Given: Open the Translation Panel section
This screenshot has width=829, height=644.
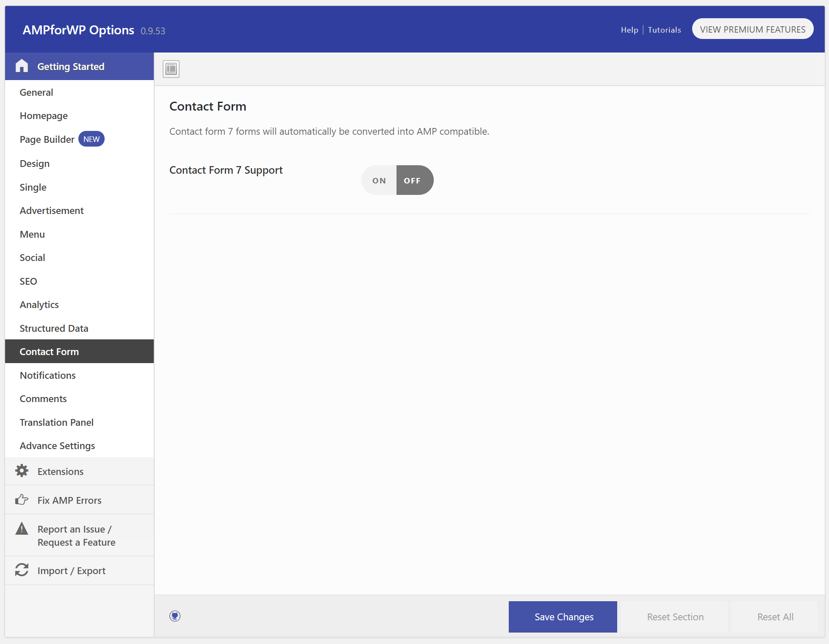Looking at the screenshot, I should (x=56, y=422).
